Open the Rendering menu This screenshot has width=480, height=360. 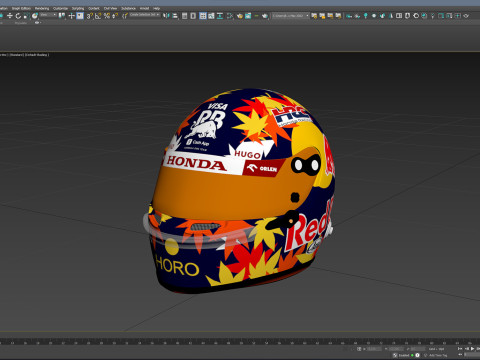tap(42, 9)
